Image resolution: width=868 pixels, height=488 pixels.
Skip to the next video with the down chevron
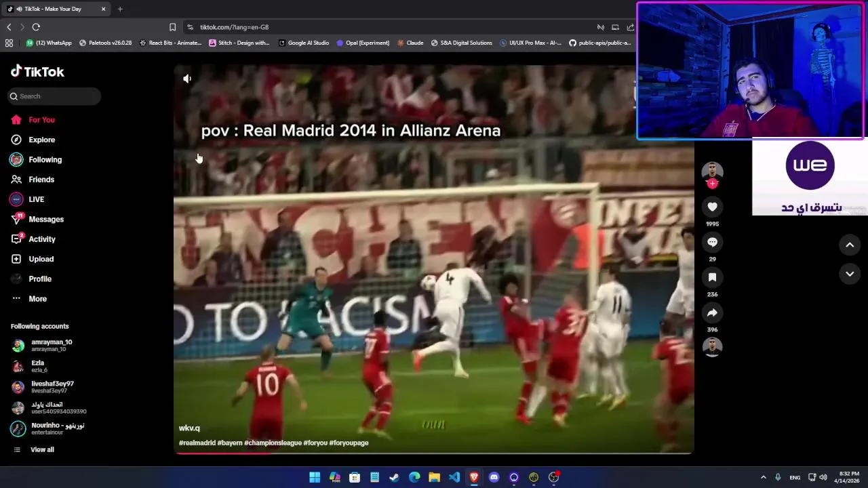pos(850,274)
